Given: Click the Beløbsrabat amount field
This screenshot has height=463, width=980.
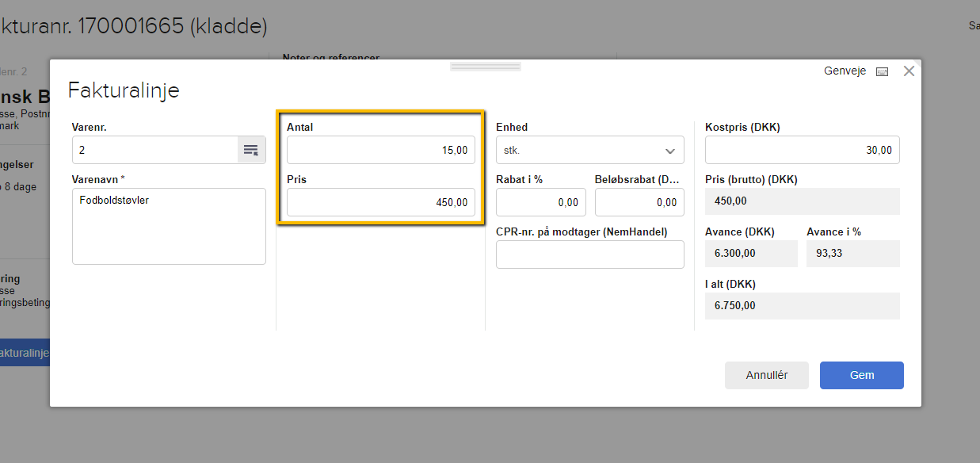Looking at the screenshot, I should click(639, 202).
